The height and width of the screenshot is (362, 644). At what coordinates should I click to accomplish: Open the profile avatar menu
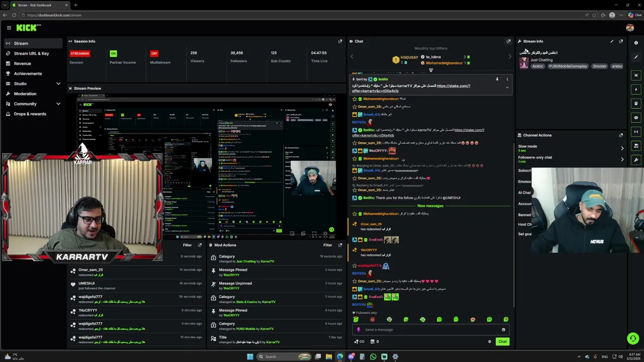630,28
